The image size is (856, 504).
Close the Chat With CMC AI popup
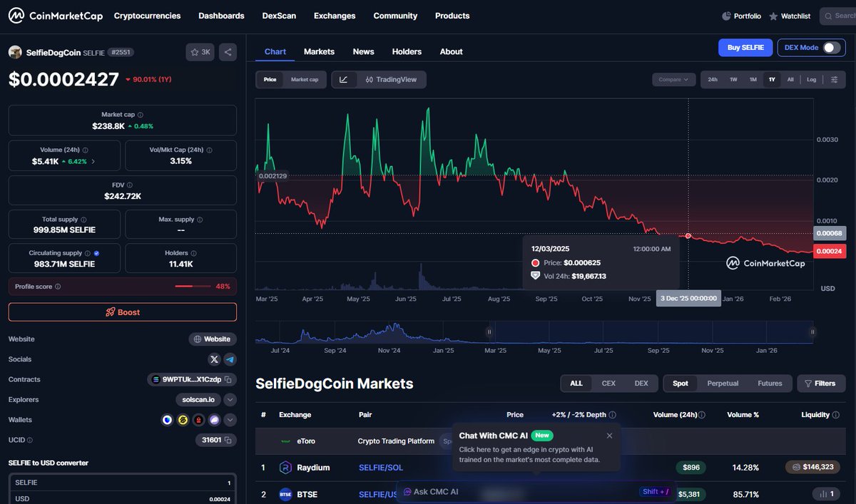click(609, 436)
